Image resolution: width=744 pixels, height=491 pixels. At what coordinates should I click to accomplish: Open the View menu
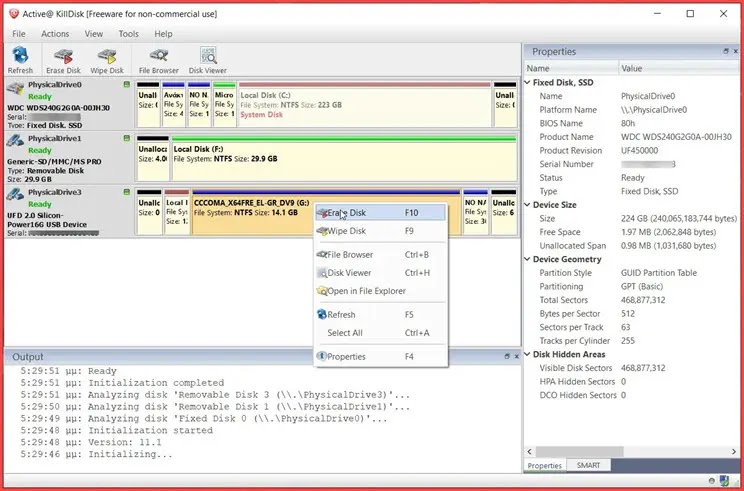(x=93, y=34)
